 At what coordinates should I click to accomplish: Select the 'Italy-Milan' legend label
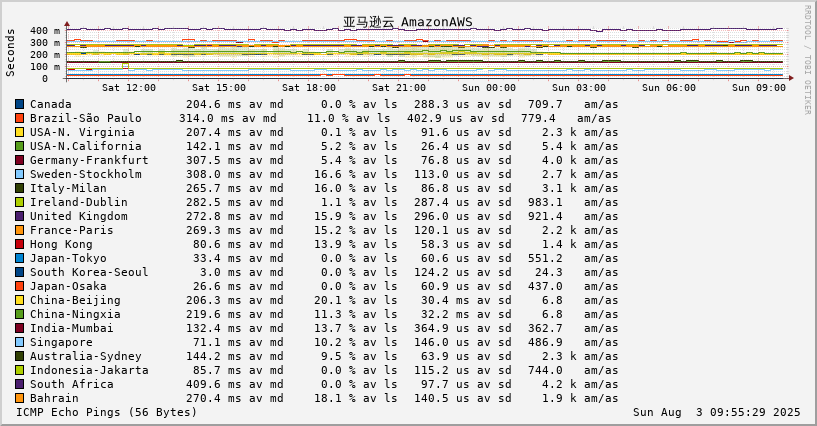point(68,188)
